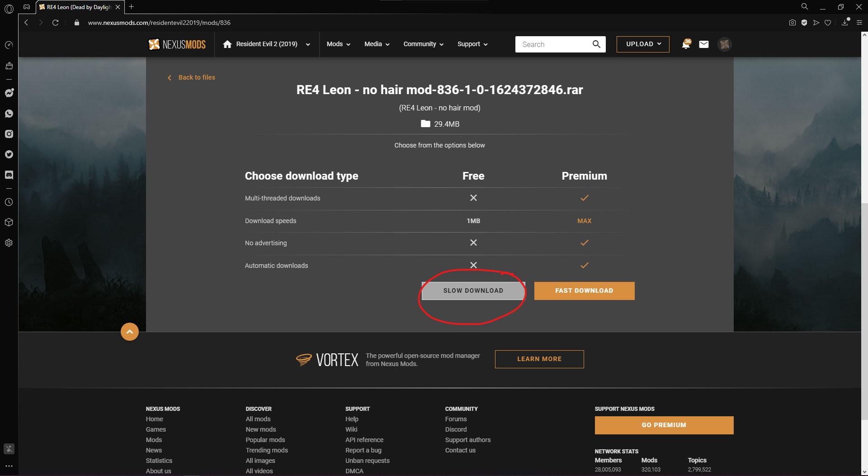Open Nexus Mods messages envelope
Screen dimensions: 868x476
[704, 44]
